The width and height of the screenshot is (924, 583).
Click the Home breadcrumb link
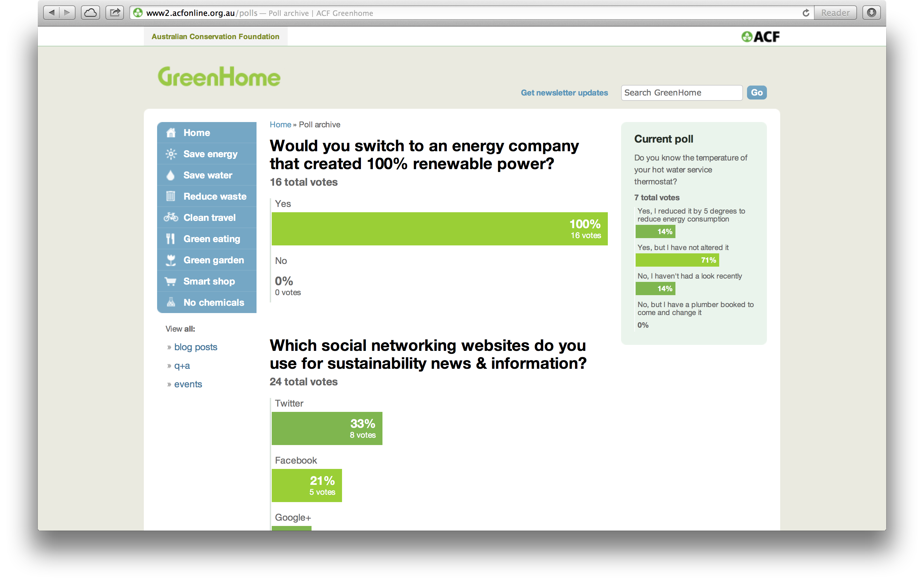point(280,124)
